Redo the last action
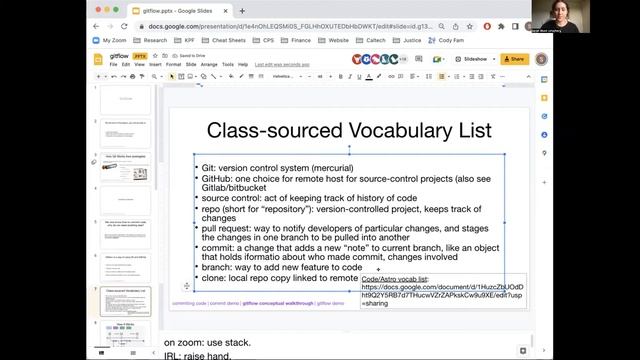 tap(123, 76)
